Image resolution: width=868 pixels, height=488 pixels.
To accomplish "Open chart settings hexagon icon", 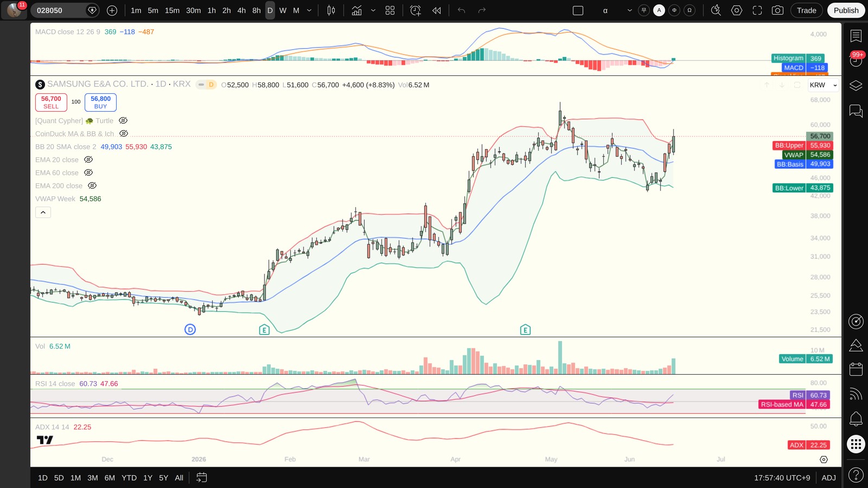I will [737, 10].
